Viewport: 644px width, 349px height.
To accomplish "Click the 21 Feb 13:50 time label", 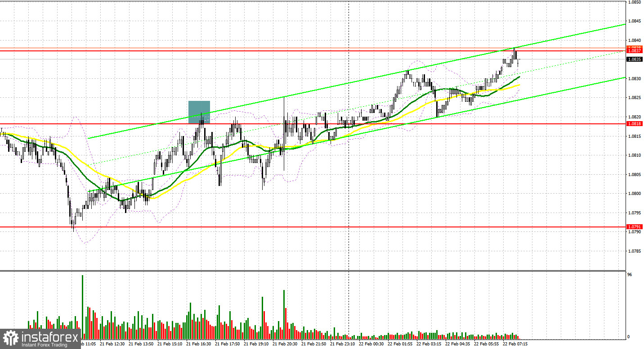I will click(x=142, y=344).
